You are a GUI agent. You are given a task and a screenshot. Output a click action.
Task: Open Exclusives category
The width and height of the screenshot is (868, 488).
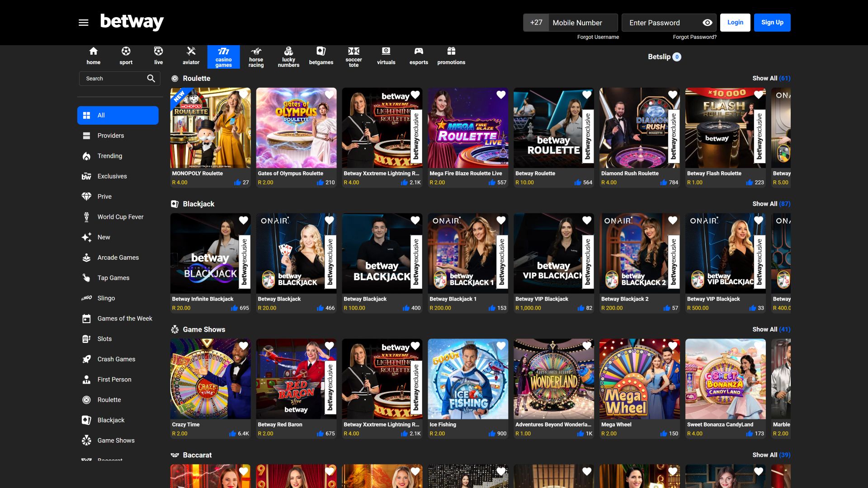point(118,176)
